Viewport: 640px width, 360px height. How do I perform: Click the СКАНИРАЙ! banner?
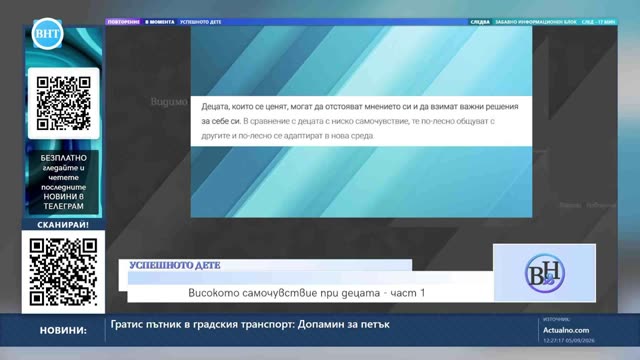point(63,225)
